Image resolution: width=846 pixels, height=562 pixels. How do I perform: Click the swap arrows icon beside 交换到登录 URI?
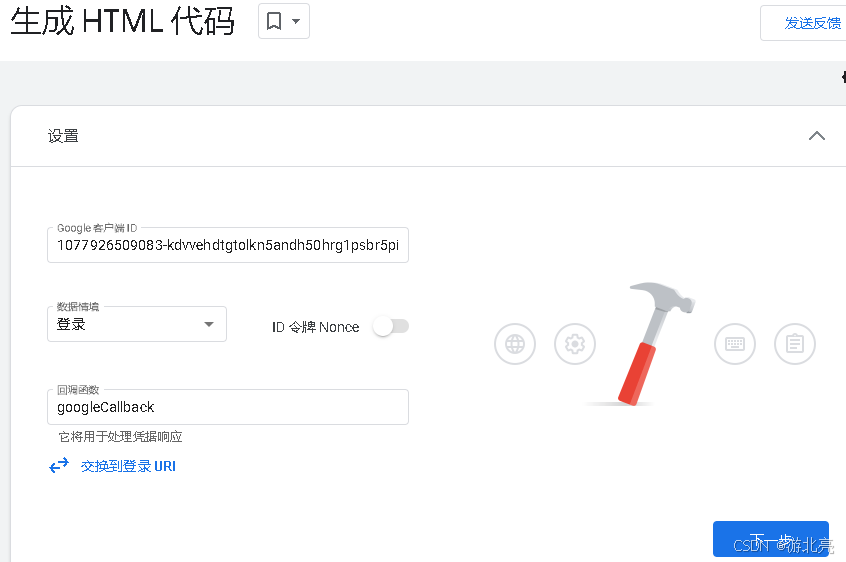(x=59, y=465)
